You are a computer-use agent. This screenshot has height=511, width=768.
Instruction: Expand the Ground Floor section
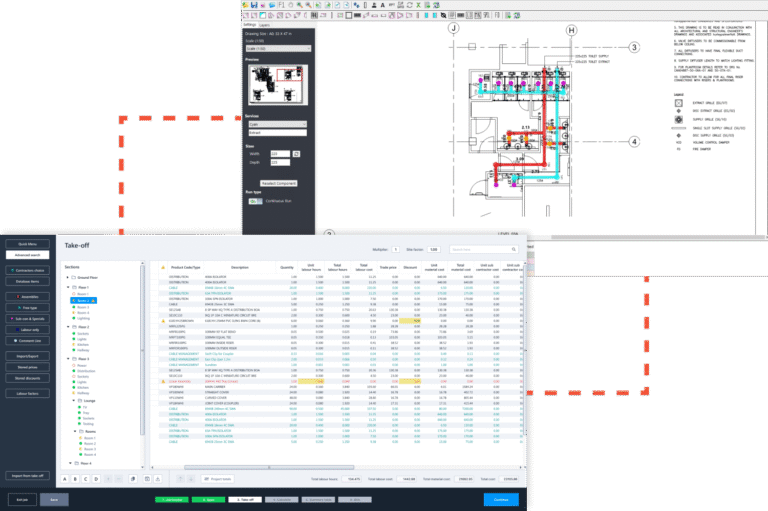pos(68,277)
